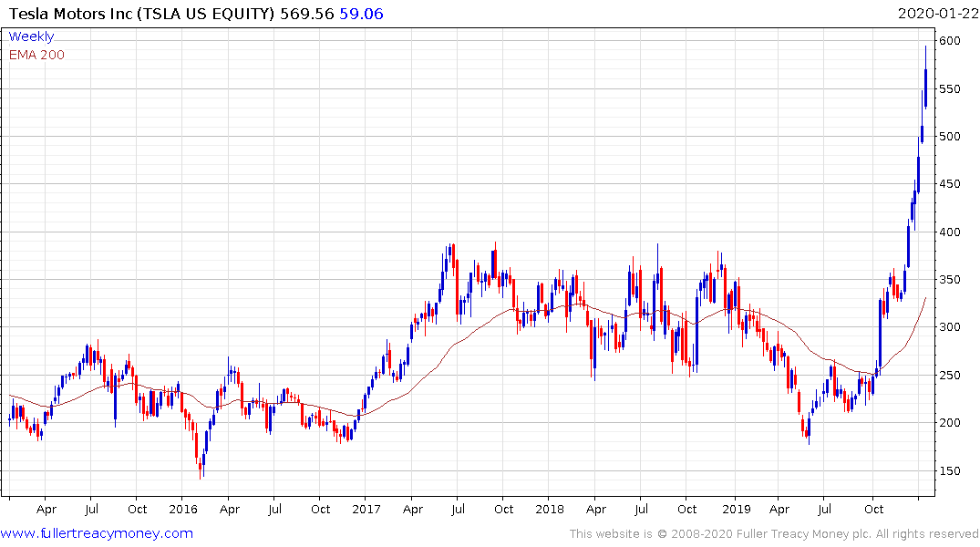Click the 250 price axis label
The height and width of the screenshot is (547, 980).
949,375
